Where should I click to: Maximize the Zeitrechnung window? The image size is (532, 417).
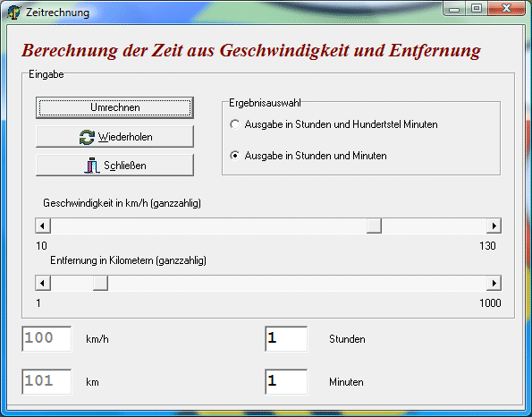coord(477,8)
